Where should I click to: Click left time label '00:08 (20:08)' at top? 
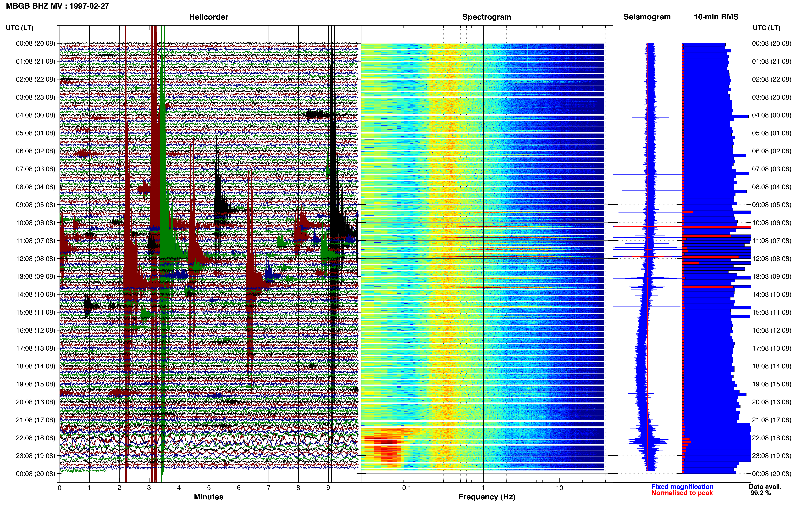[36, 43]
